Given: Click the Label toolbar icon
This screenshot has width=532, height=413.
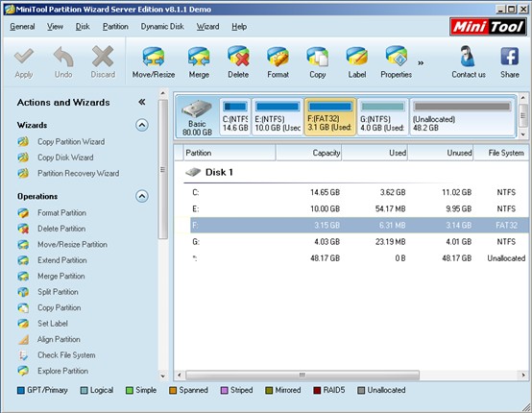Looking at the screenshot, I should [x=357, y=57].
